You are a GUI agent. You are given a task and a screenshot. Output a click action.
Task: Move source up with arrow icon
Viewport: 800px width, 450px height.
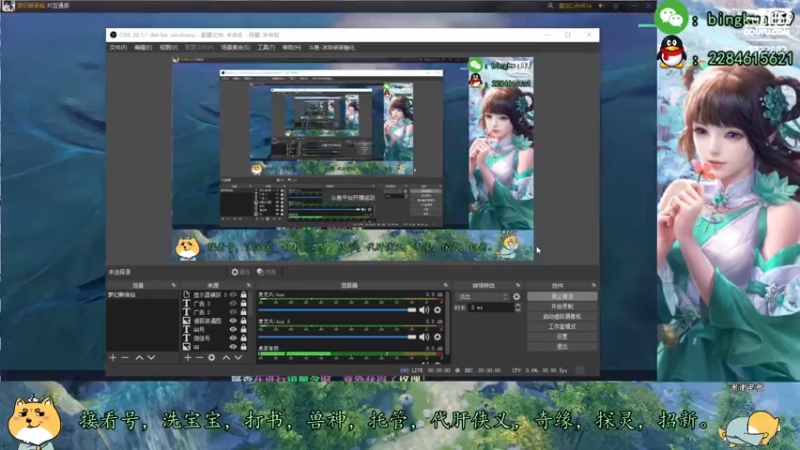[x=226, y=358]
